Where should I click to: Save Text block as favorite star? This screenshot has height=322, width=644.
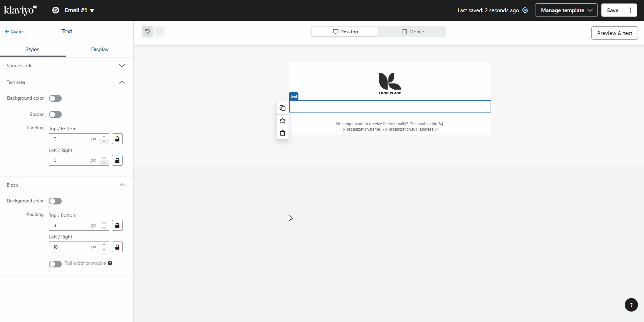click(x=283, y=121)
